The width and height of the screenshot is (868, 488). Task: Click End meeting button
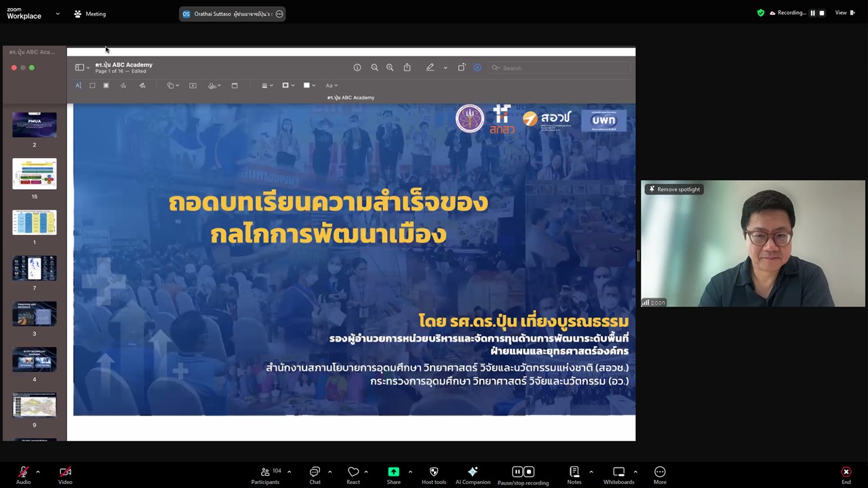click(x=846, y=475)
